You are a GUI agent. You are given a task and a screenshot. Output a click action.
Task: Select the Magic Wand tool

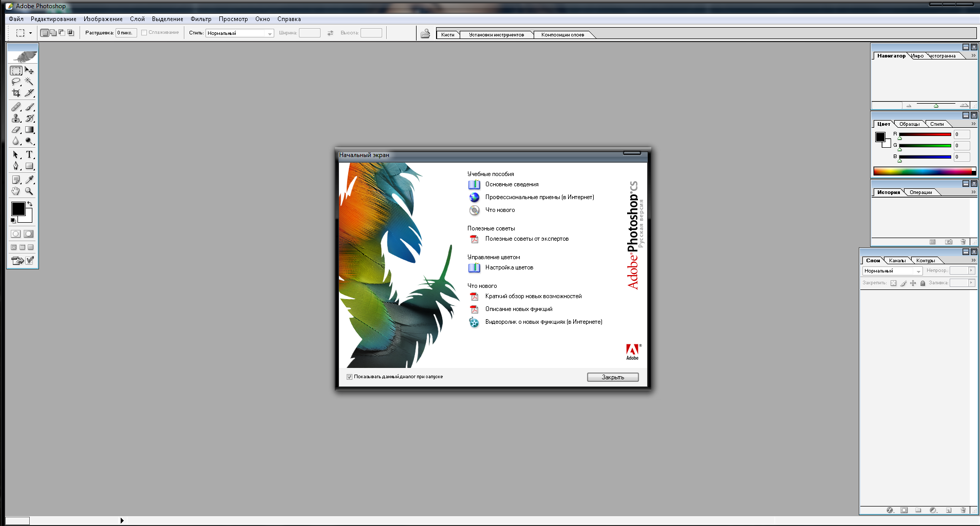point(29,82)
